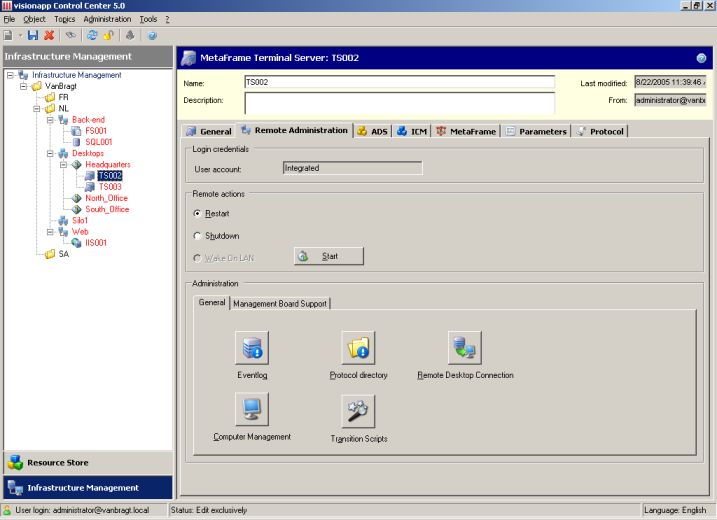Click the IIS001 web server icon
The height and width of the screenshot is (520, 717).
(x=76, y=243)
